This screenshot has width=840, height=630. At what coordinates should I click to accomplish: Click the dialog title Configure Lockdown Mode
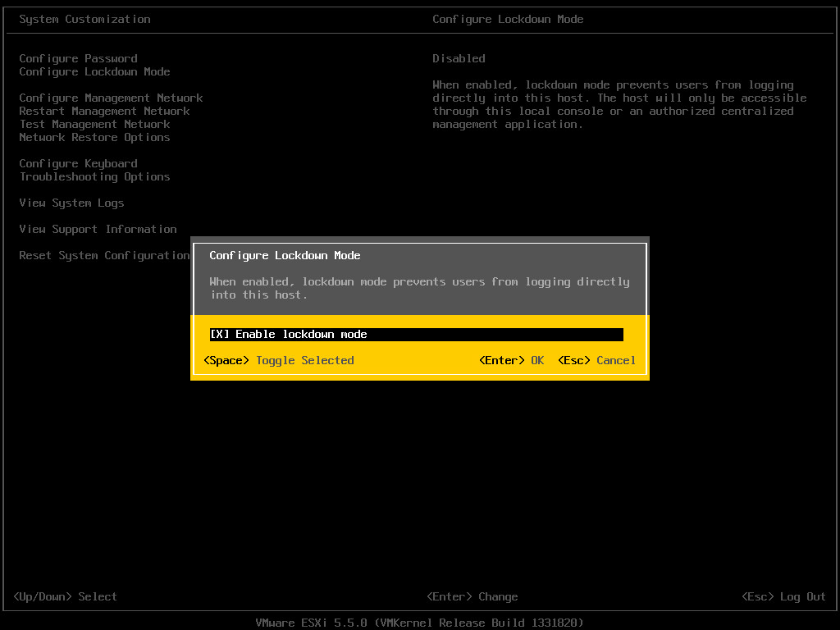(285, 256)
